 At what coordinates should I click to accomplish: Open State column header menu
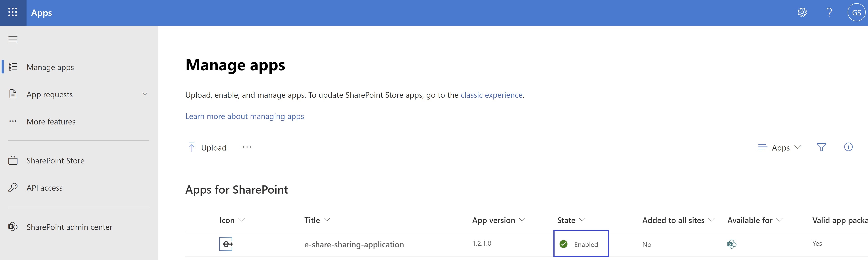click(x=572, y=220)
